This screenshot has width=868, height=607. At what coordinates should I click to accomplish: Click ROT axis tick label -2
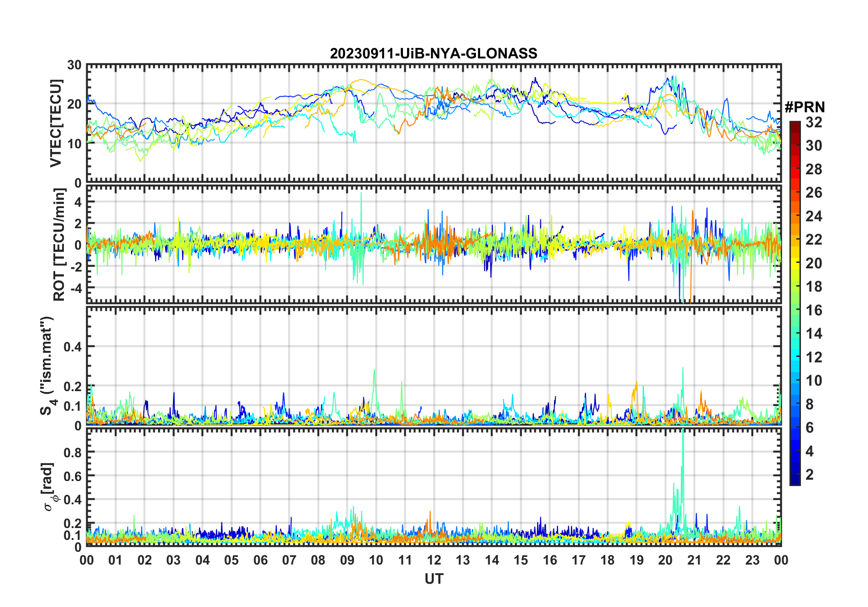[x=76, y=266]
